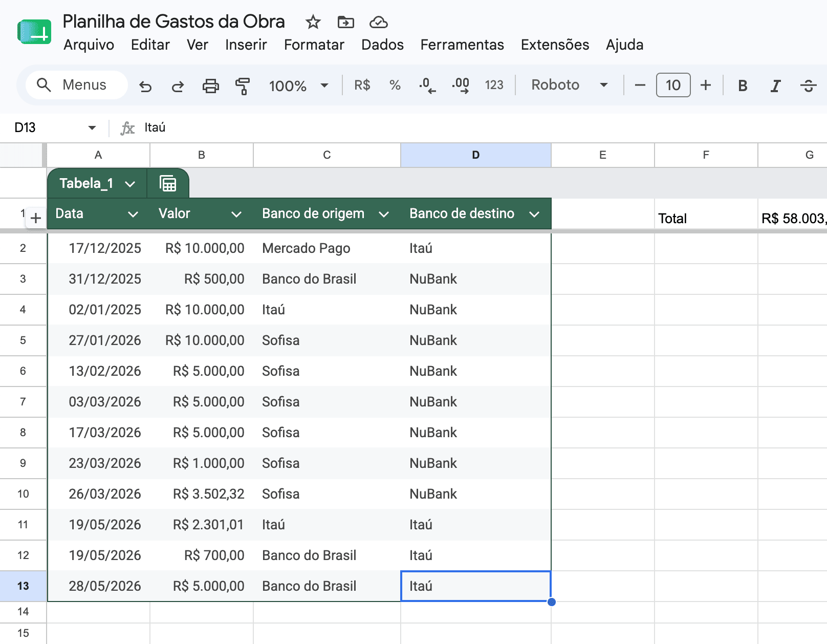Increase font size with plus button
The height and width of the screenshot is (644, 827).
tap(706, 85)
